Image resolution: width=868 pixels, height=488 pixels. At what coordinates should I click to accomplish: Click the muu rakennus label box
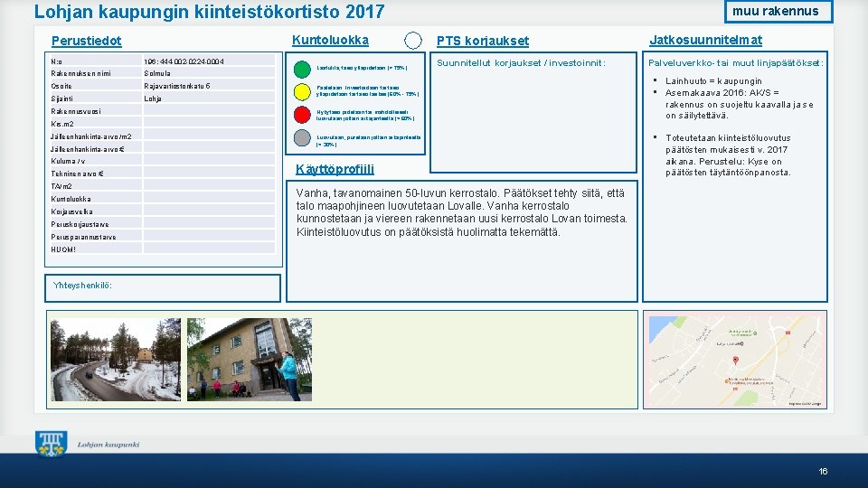click(x=778, y=11)
